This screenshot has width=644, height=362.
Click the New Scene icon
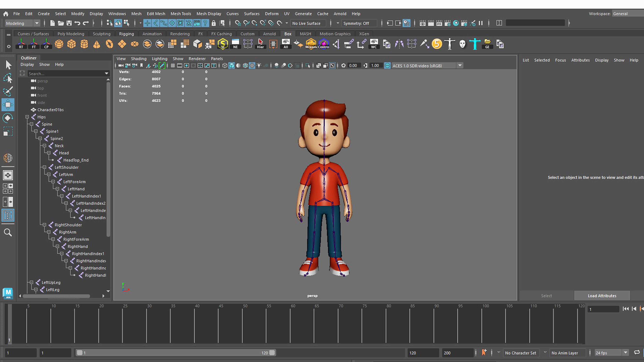click(x=52, y=23)
